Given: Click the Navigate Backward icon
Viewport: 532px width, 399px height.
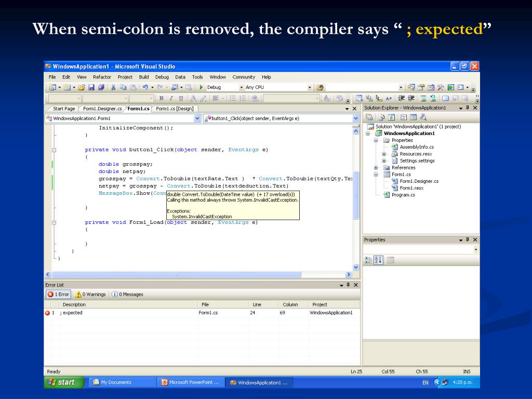Looking at the screenshot, I should click(175, 87).
